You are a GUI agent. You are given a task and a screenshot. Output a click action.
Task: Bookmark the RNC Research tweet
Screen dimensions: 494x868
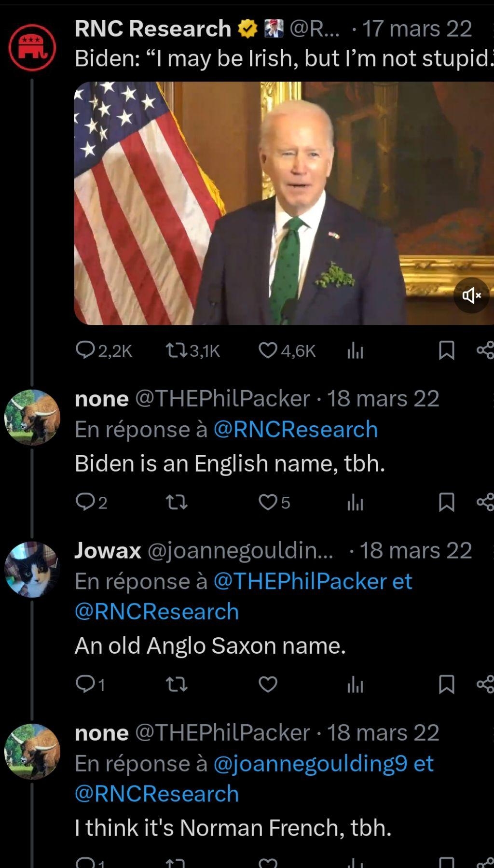point(446,350)
